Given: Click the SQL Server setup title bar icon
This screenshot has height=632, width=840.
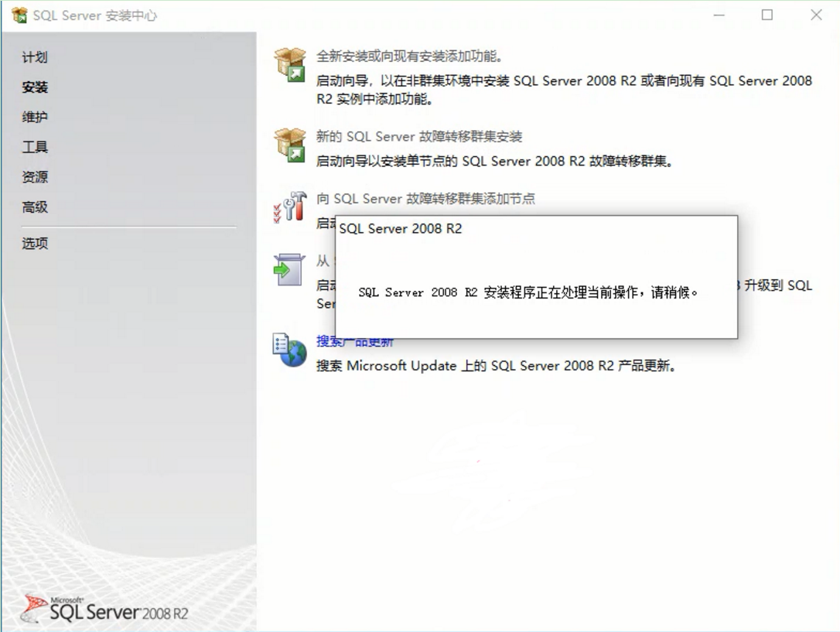Looking at the screenshot, I should coord(19,15).
